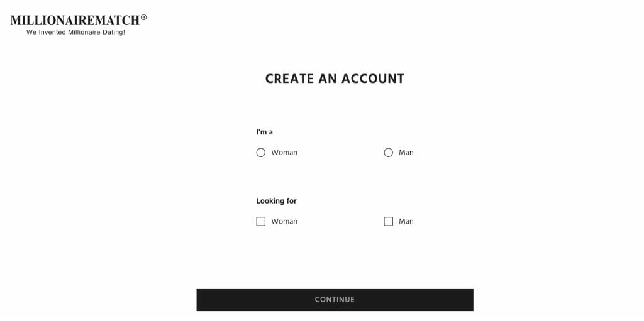644x321 pixels.
Task: Tick looking for a Woman
Action: (x=261, y=222)
